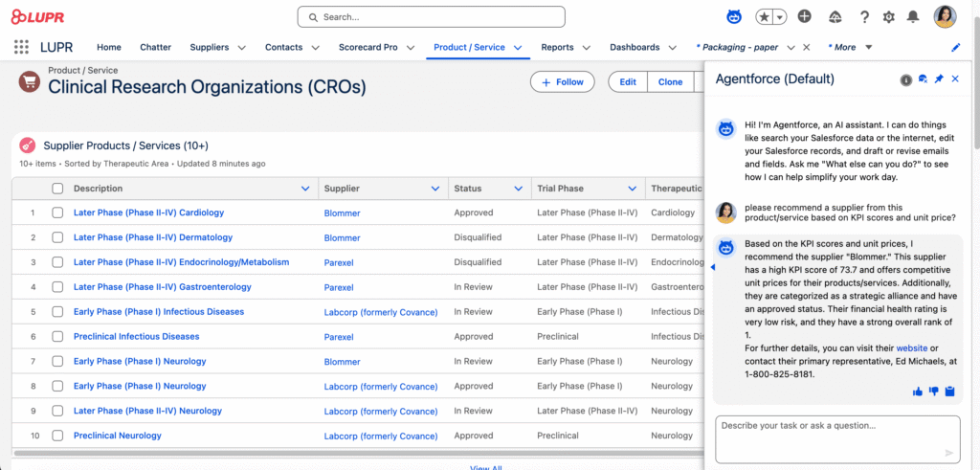Image resolution: width=980 pixels, height=470 pixels.
Task: Toggle the select-all checkbox in table header
Action: (57, 189)
